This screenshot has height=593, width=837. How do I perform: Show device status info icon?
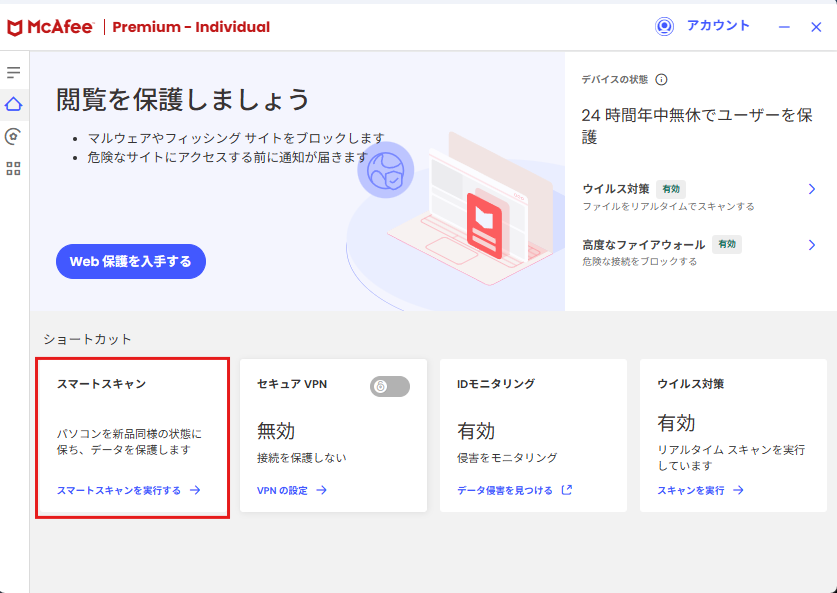point(661,80)
